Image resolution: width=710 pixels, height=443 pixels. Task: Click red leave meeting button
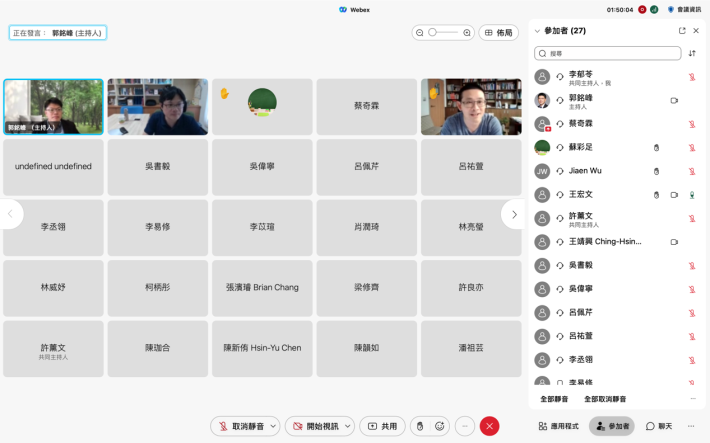click(x=489, y=426)
